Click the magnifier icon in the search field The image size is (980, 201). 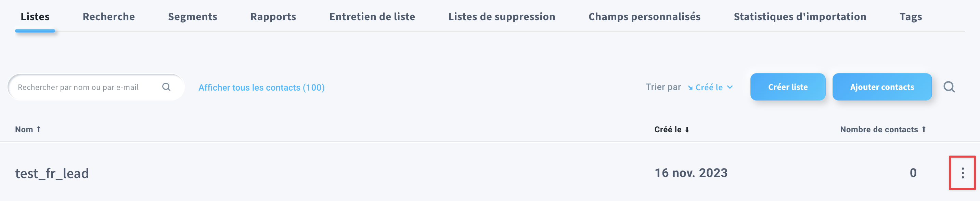[167, 87]
